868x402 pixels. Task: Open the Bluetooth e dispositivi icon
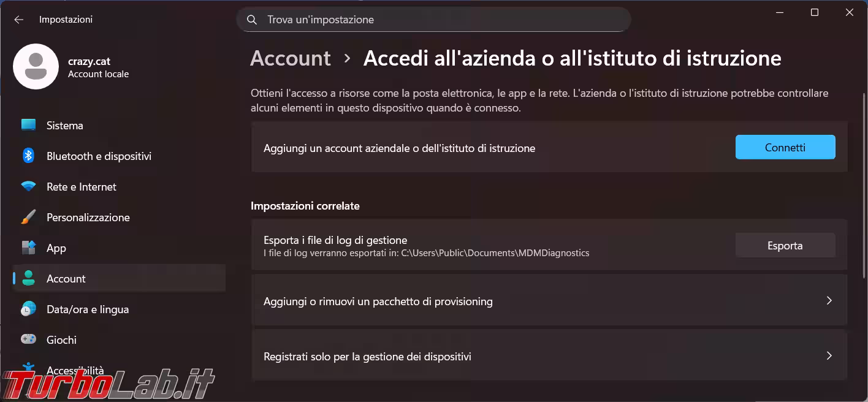28,156
